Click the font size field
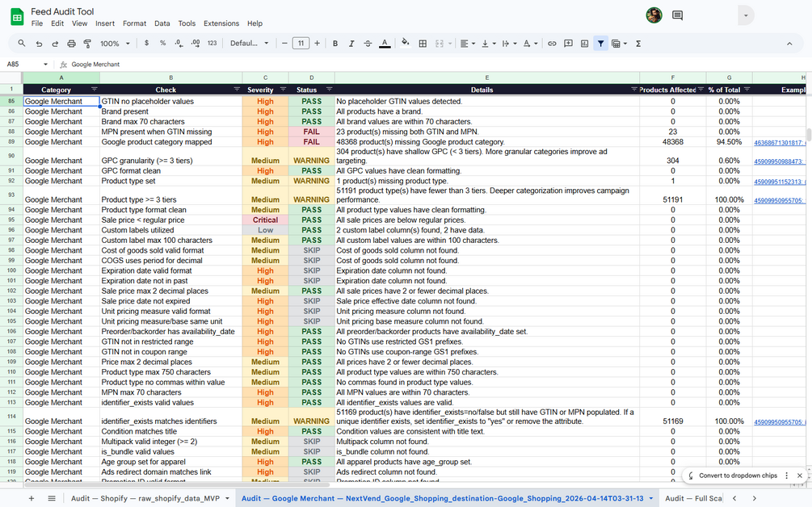 (301, 44)
